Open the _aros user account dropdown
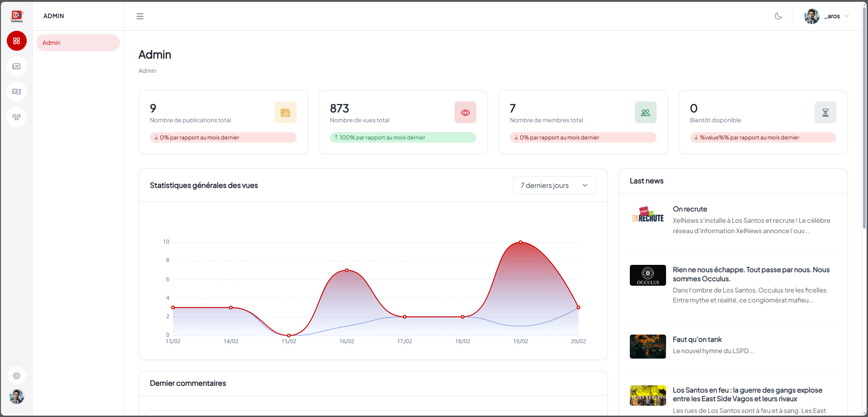 (827, 16)
